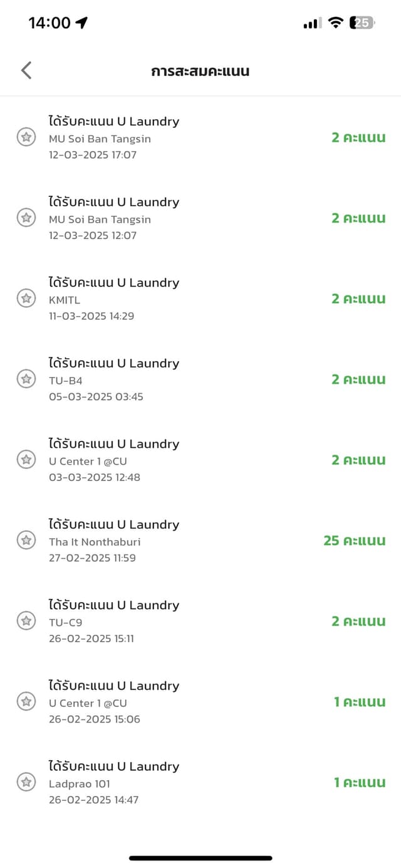Tap the Wi-Fi icon in the status bar
The image size is (401, 868).
336,21
